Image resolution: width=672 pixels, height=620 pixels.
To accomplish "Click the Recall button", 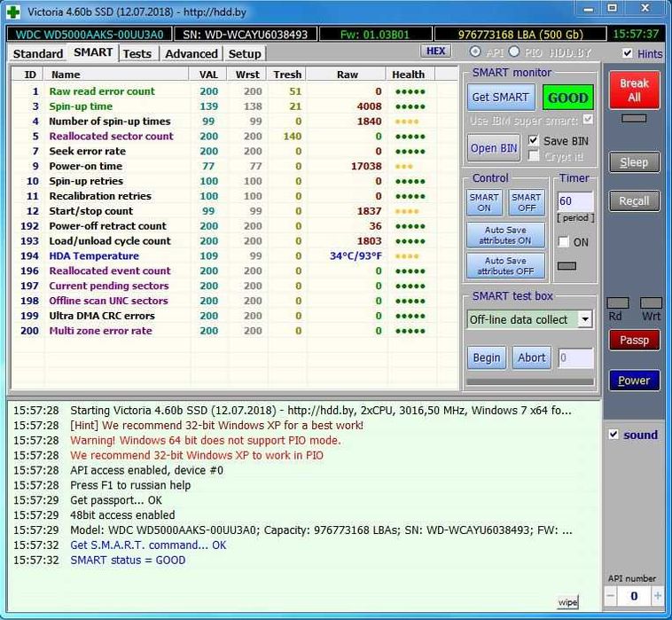I will tap(634, 200).
